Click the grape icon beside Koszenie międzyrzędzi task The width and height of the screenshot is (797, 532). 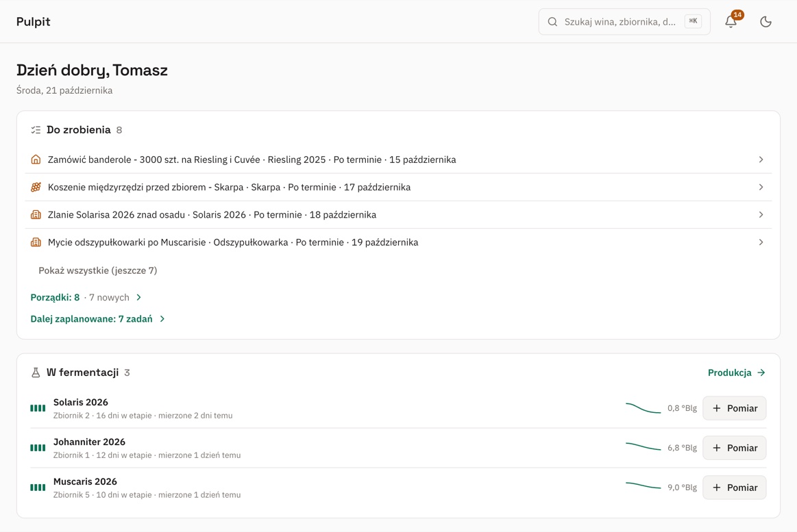[36, 187]
